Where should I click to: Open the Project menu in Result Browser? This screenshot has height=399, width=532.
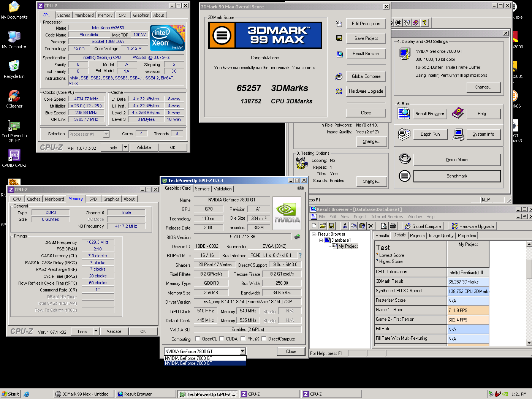pyautogui.click(x=360, y=217)
